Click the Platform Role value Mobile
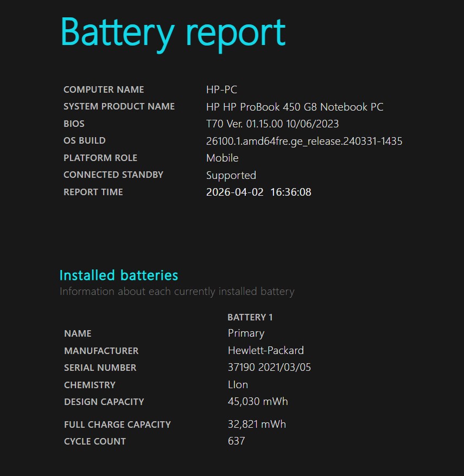The width and height of the screenshot is (464, 476). (222, 158)
